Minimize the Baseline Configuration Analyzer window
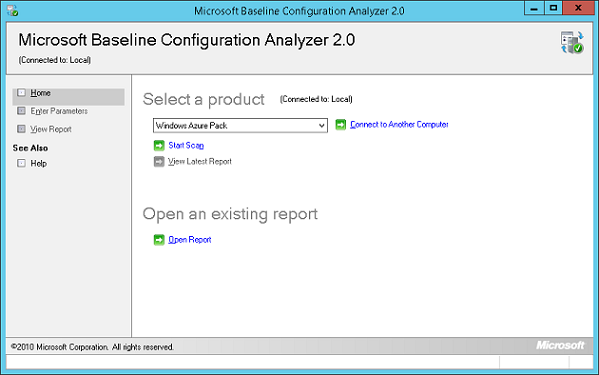The height and width of the screenshot is (375, 599). coord(534,8)
